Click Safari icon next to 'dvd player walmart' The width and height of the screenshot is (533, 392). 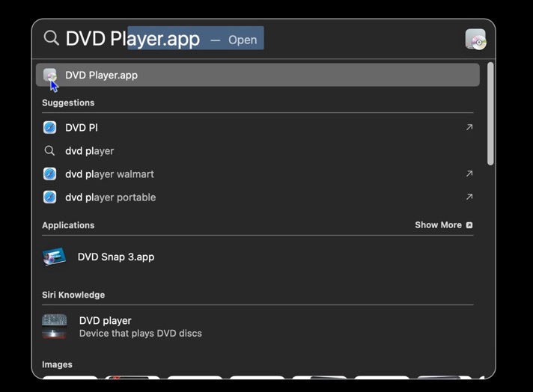[x=50, y=174]
